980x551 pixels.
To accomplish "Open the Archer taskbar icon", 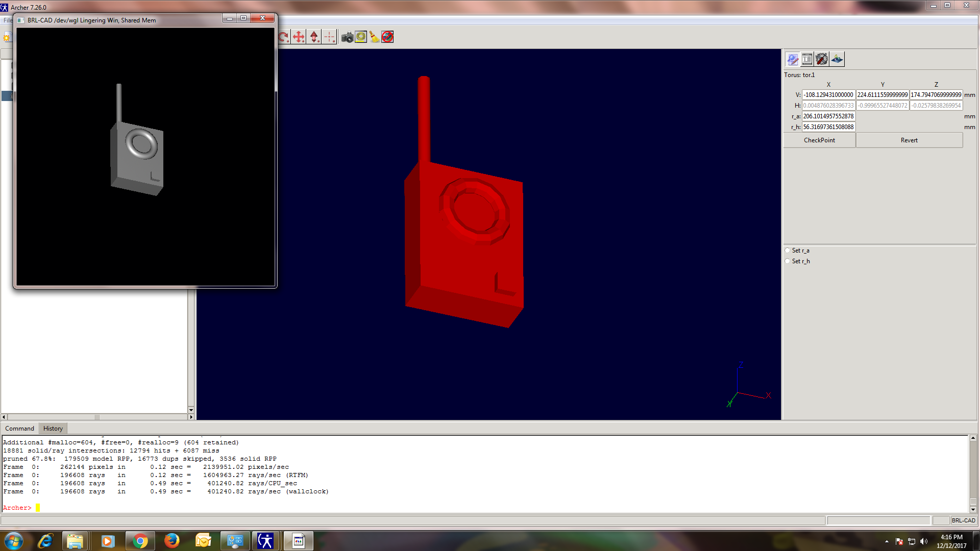I will click(266, 541).
